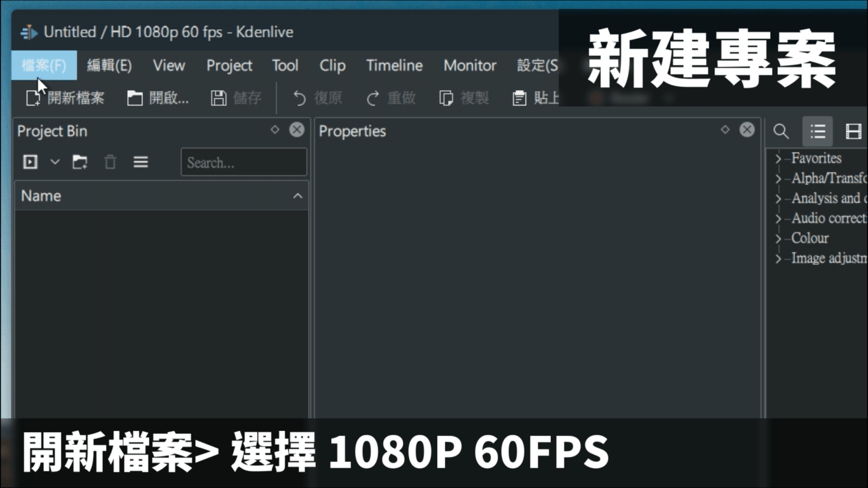
Task: Open the Tool menu
Action: point(285,65)
